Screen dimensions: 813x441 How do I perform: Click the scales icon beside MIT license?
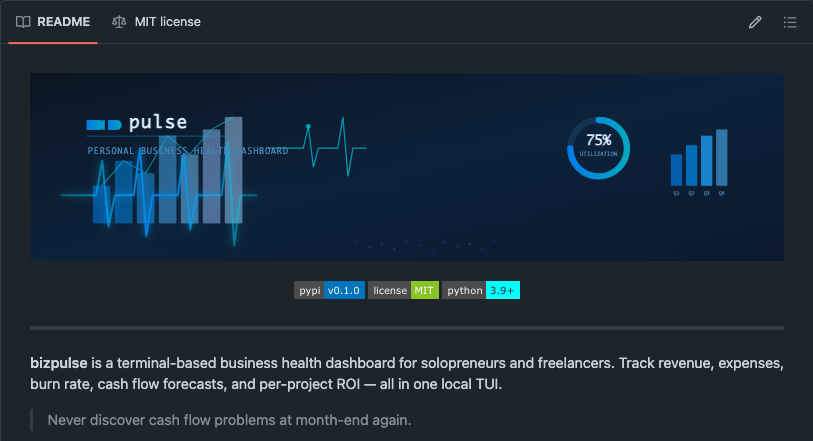tap(119, 22)
